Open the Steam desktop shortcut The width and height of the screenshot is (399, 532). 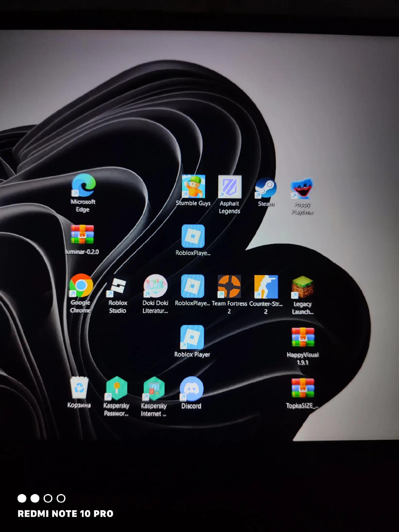[266, 188]
